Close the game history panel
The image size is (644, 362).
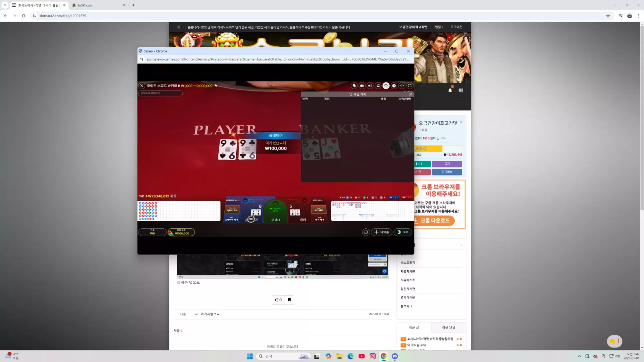(x=411, y=94)
